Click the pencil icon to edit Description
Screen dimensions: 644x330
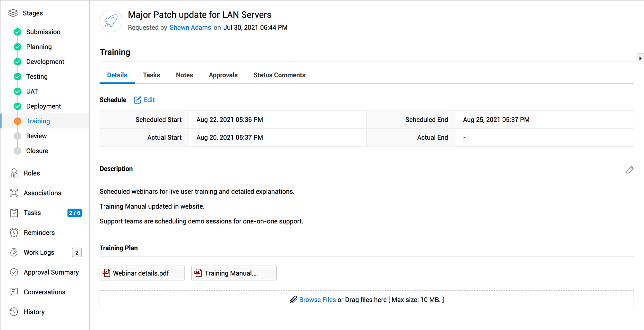(x=630, y=170)
